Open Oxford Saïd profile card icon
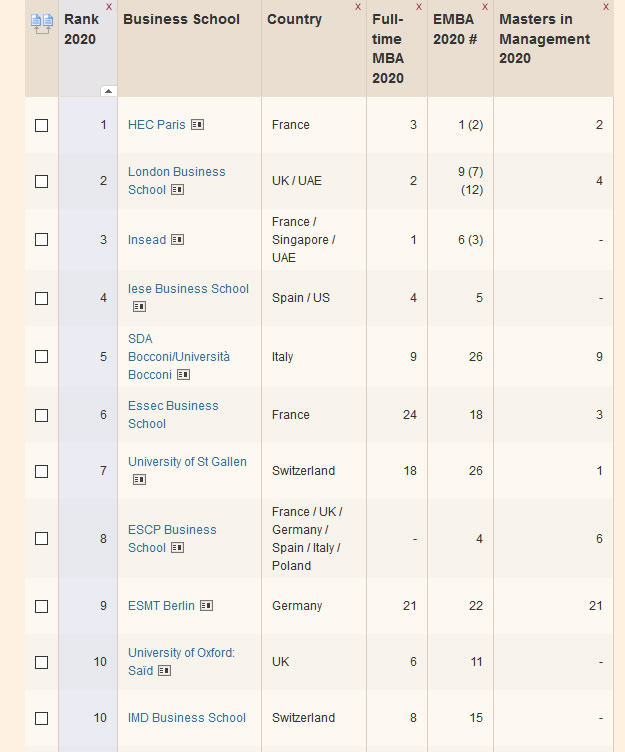This screenshot has height=752, width=625. point(164,670)
